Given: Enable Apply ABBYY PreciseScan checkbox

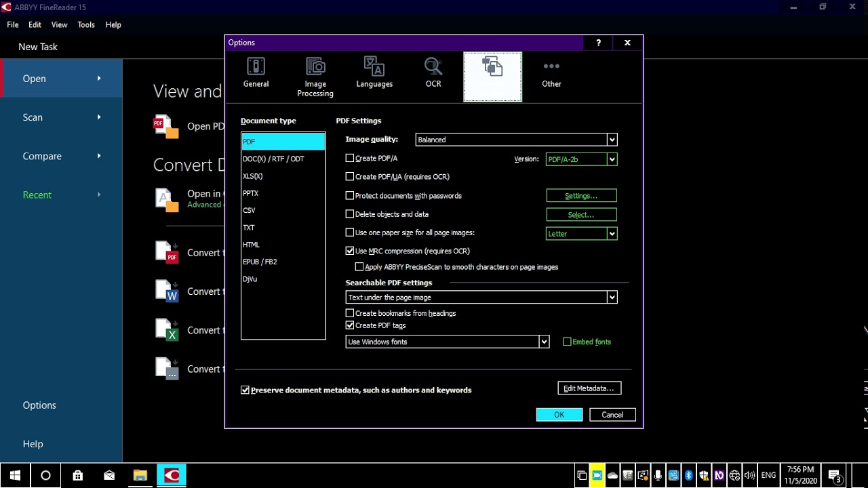Looking at the screenshot, I should [x=359, y=267].
